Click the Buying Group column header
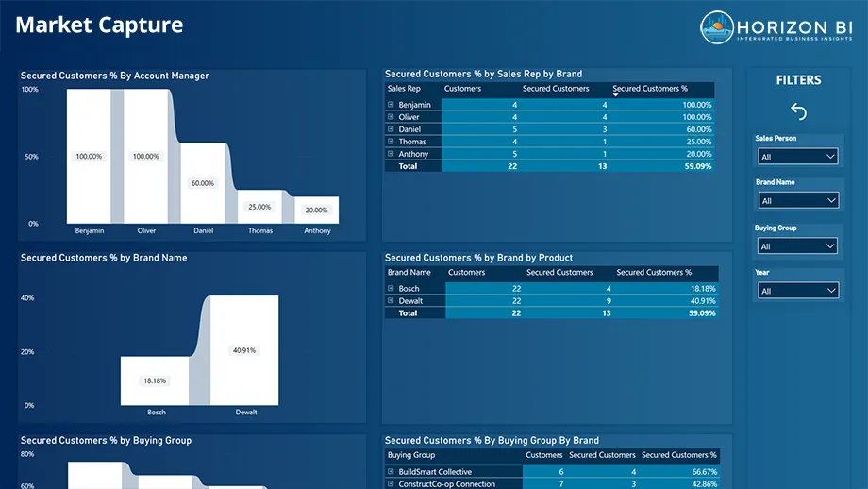This screenshot has width=868, height=489. coord(411,455)
